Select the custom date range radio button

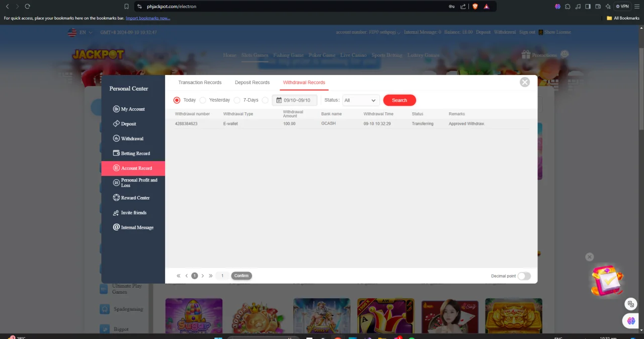pyautogui.click(x=265, y=100)
